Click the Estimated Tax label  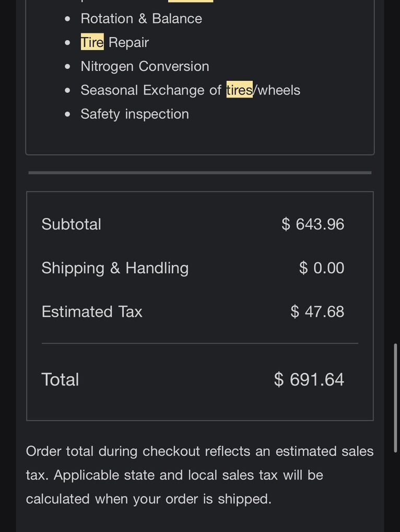(92, 312)
